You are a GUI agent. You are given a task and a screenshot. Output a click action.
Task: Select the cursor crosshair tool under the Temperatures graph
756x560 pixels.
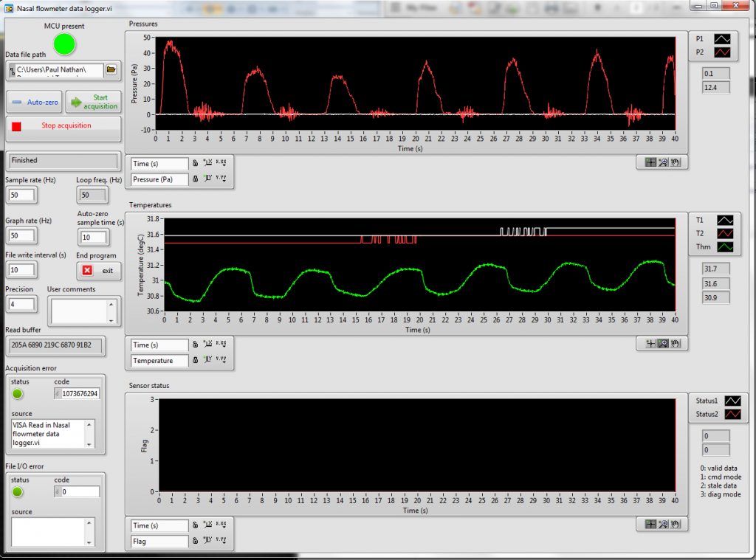point(650,343)
